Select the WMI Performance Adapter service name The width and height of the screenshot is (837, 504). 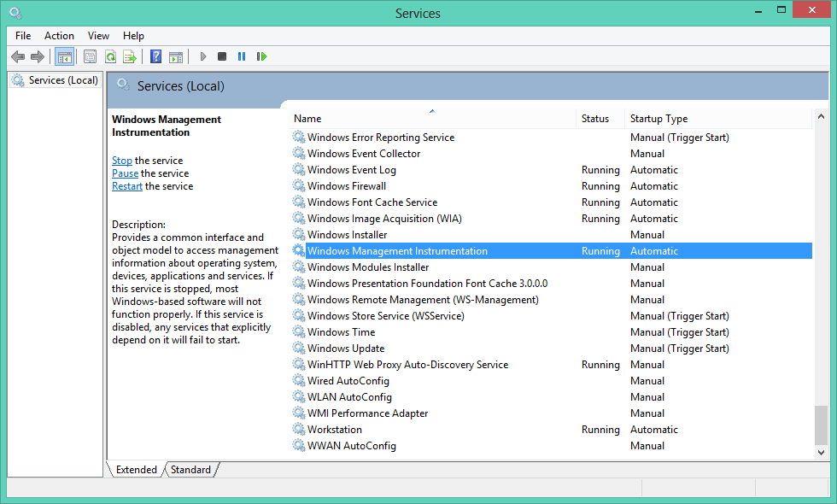click(x=368, y=413)
